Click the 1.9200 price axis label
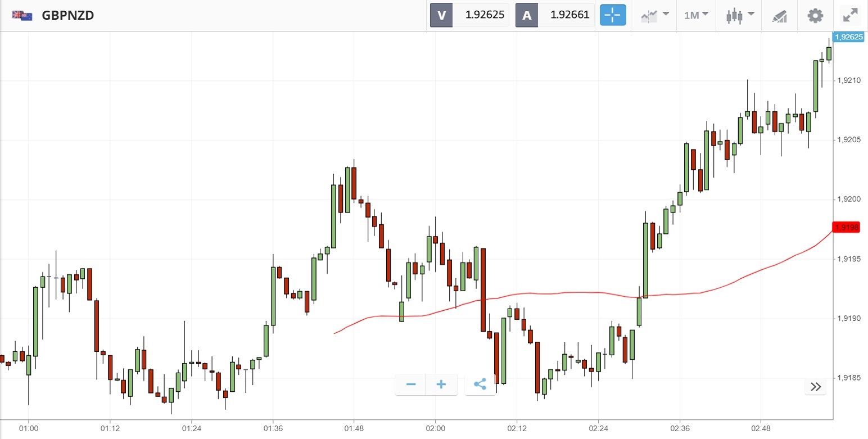Image resolution: width=868 pixels, height=439 pixels. click(x=849, y=200)
